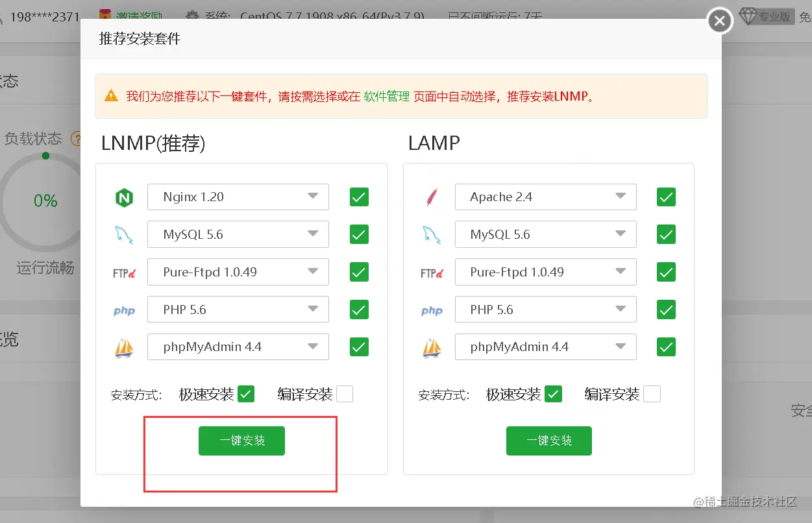The width and height of the screenshot is (812, 523).
Task: Click the 推荐安装套件 dialog title
Action: point(140,39)
